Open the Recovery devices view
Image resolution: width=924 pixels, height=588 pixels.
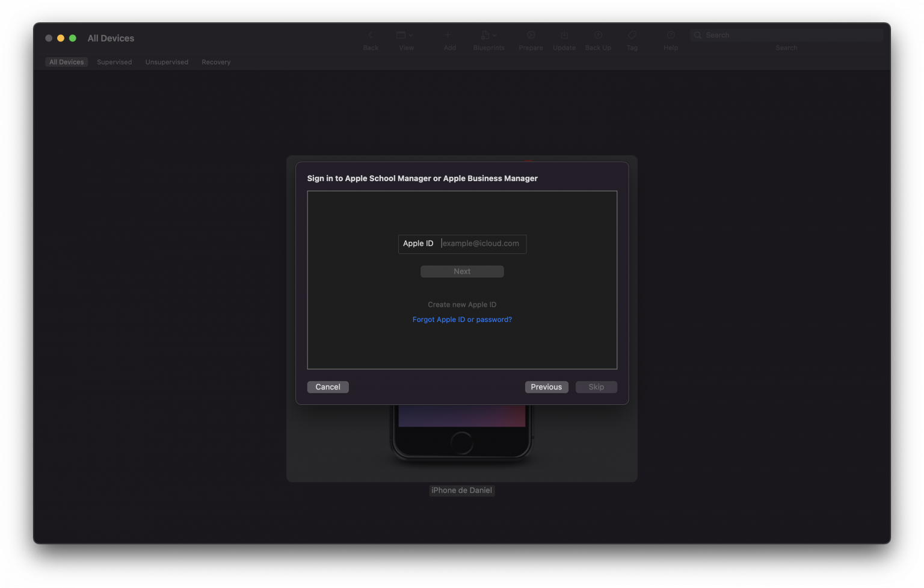click(x=215, y=61)
